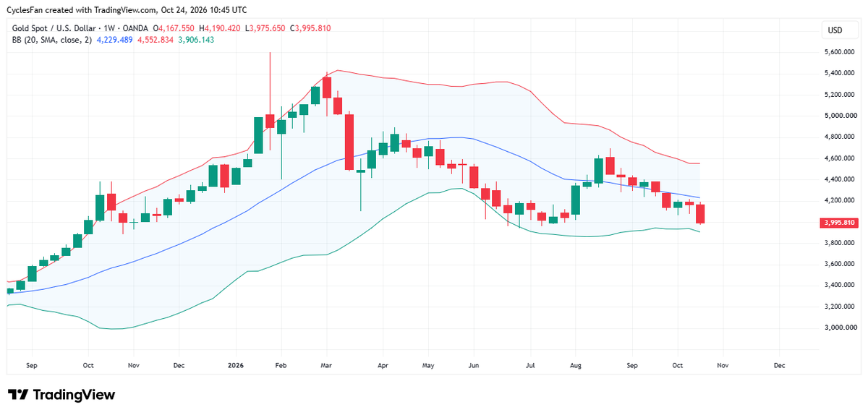
Task: Click the 5,200.000 price axis label
Action: point(841,95)
